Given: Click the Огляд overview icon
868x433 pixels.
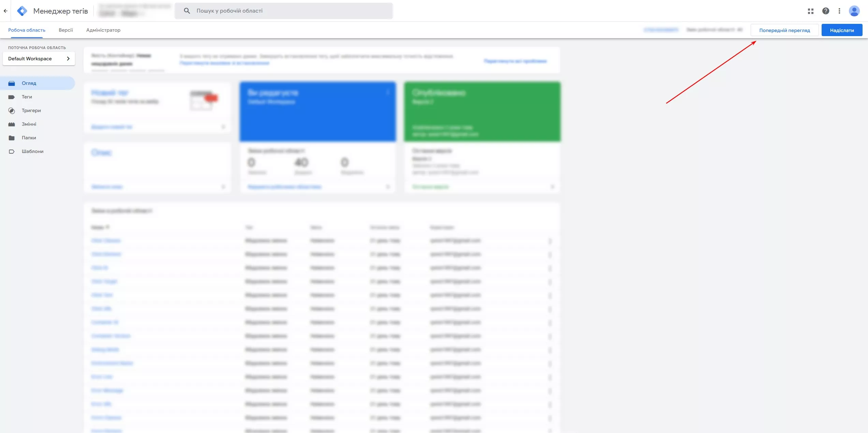Looking at the screenshot, I should tap(12, 83).
